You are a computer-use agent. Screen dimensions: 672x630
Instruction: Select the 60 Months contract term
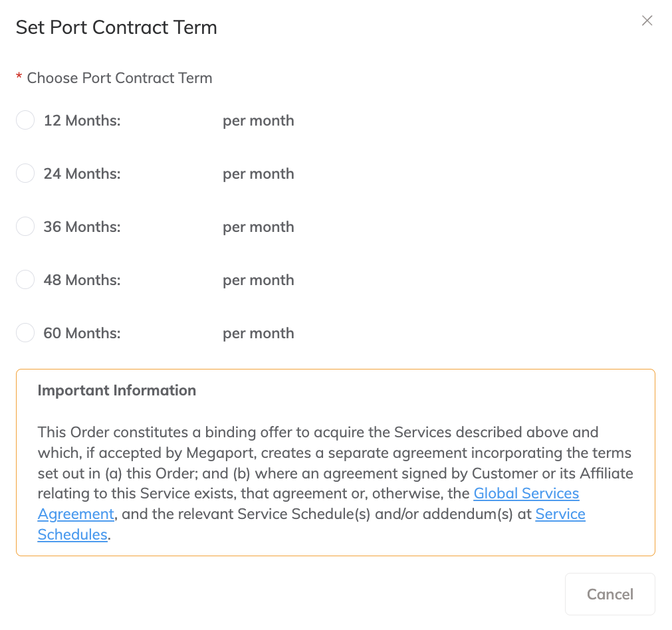25,332
